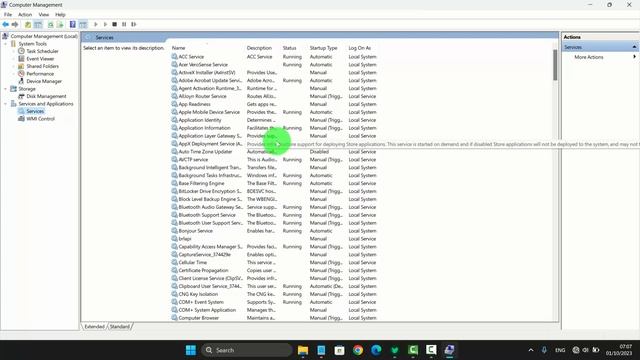Screen dimensions: 640x360
Task: Expand the Shared Folders tree node
Action: coord(13,66)
